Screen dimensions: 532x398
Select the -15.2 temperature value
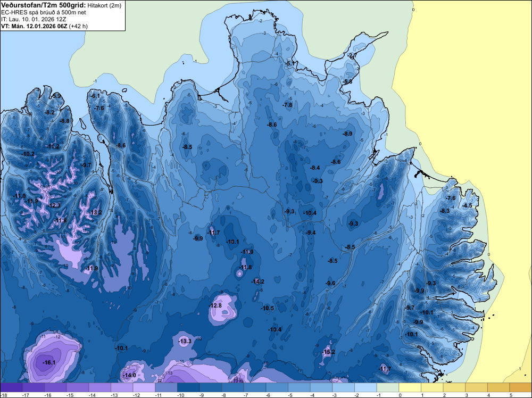tap(328, 352)
